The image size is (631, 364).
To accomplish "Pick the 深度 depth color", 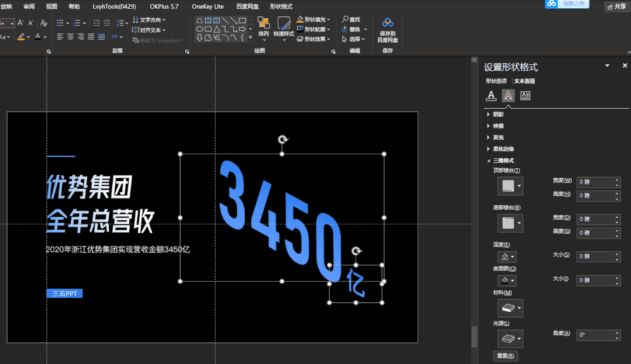I will click(506, 256).
